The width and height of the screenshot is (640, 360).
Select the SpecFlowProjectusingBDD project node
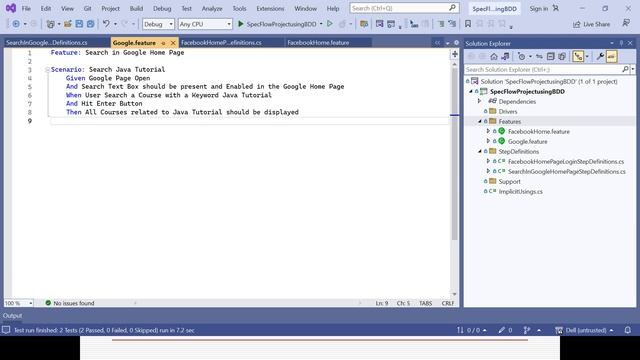click(x=527, y=91)
